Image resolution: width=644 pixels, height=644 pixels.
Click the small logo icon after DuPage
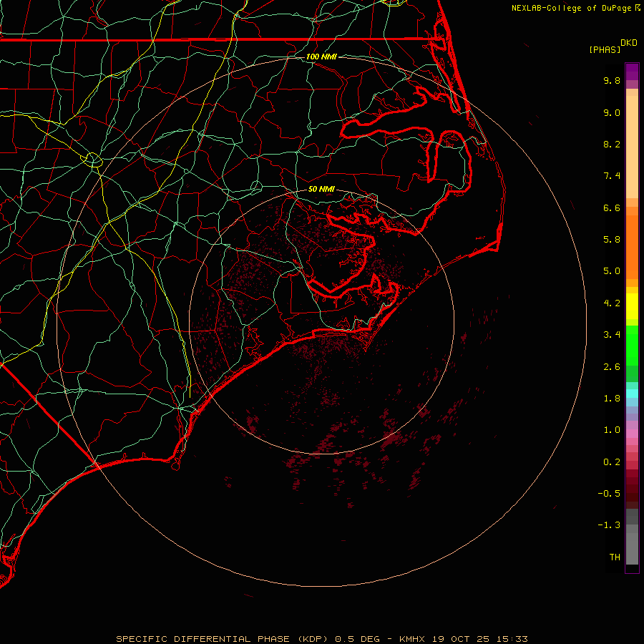638,8
